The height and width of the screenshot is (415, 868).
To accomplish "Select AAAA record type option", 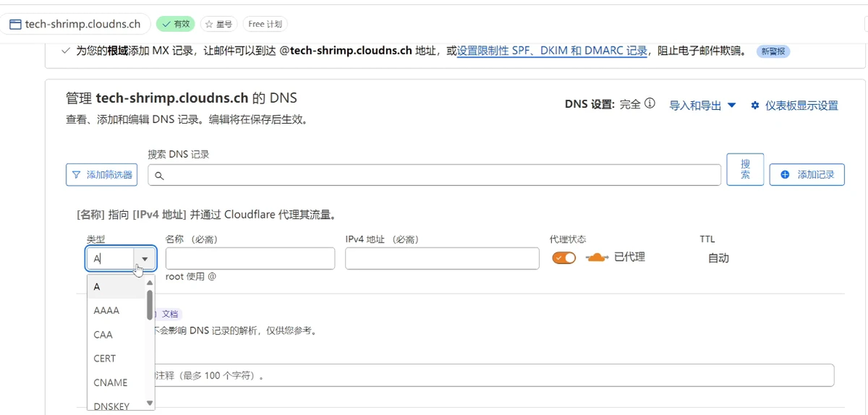I will click(x=117, y=310).
